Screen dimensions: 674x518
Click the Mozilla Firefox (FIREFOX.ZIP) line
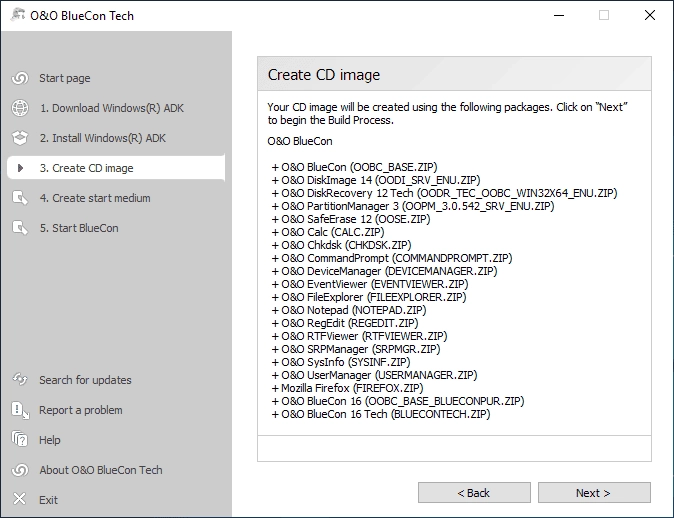[348, 388]
